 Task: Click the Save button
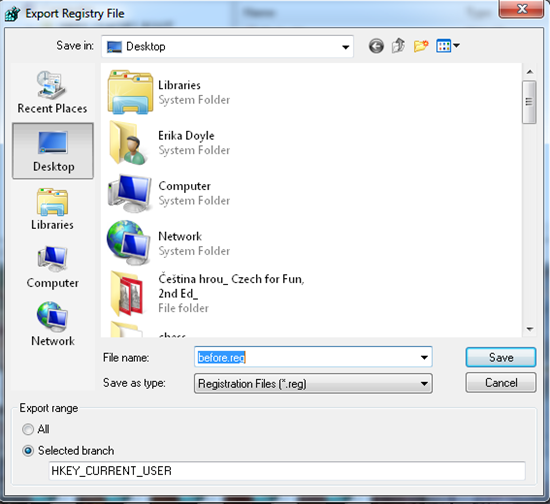click(x=501, y=357)
